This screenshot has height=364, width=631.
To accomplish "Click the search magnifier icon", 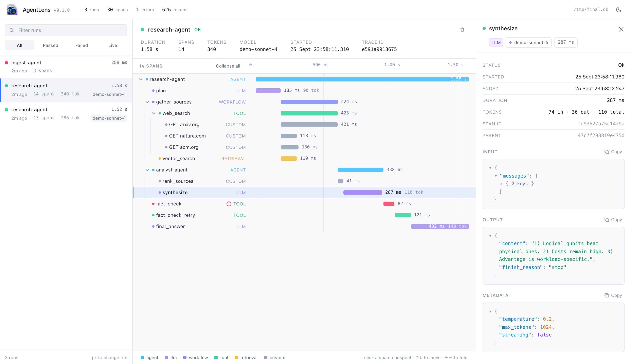I will (12, 30).
